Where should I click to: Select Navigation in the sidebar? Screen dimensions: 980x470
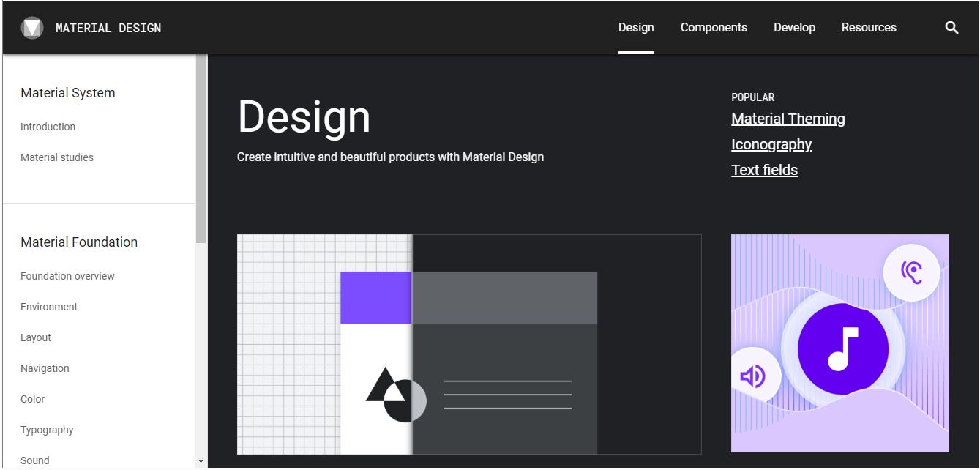tap(45, 368)
